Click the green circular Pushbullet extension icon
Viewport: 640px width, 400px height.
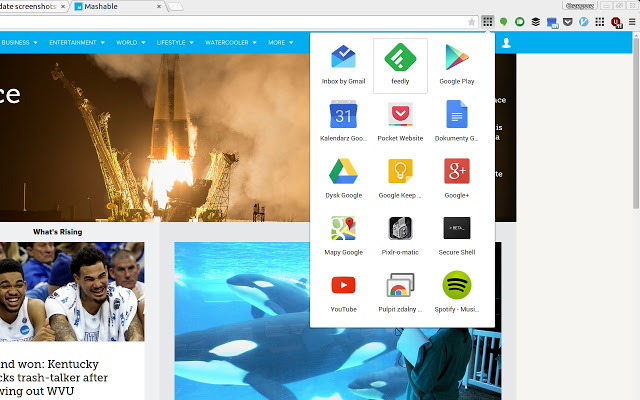520,22
